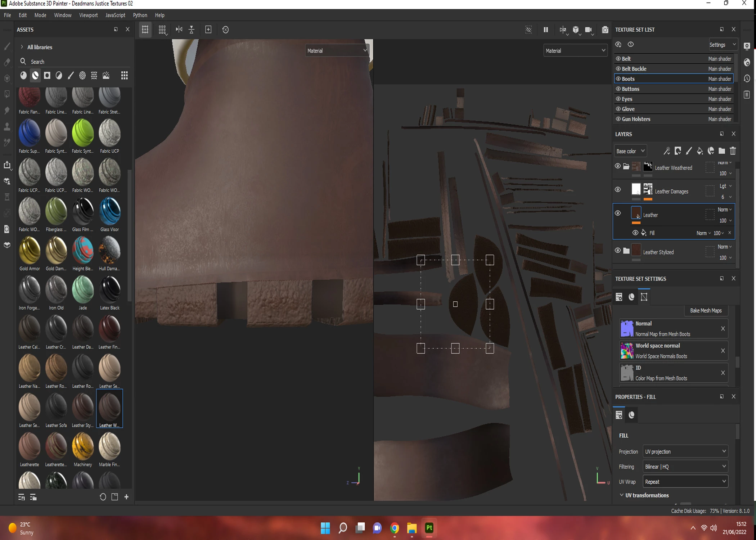Open the Projection dropdown set to UV projection
Viewport: 756px width, 540px height.
tap(685, 451)
